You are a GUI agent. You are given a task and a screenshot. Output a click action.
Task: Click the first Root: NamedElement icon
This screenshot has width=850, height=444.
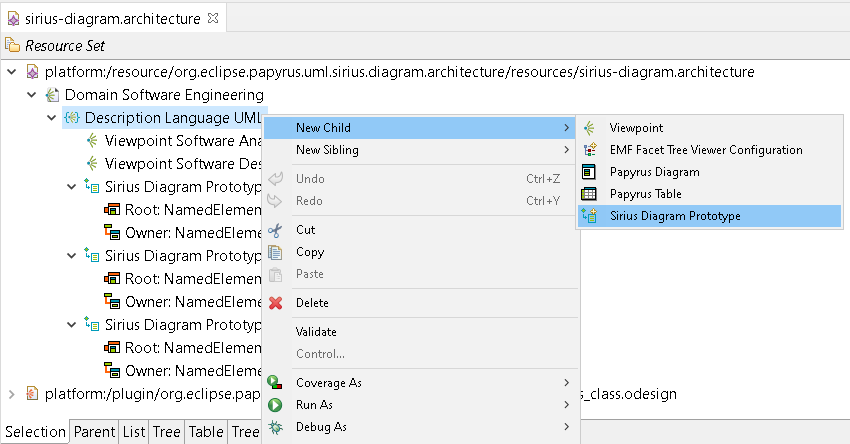click(x=112, y=209)
